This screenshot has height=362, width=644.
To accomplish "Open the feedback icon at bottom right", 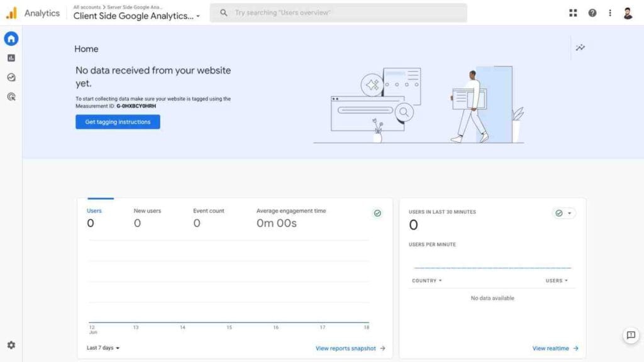I will pyautogui.click(x=631, y=336).
